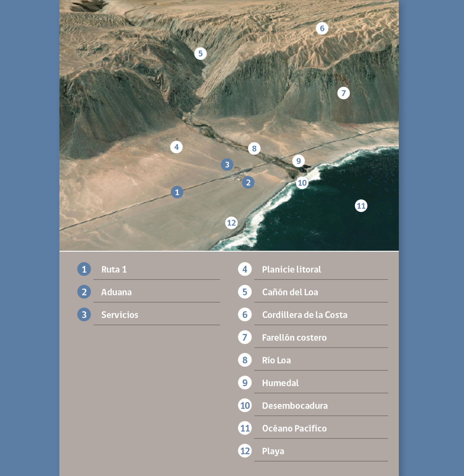Screen dimensions: 464x476
Task: Click marker 4 on the Planicie litoral
Action: [x=176, y=147]
